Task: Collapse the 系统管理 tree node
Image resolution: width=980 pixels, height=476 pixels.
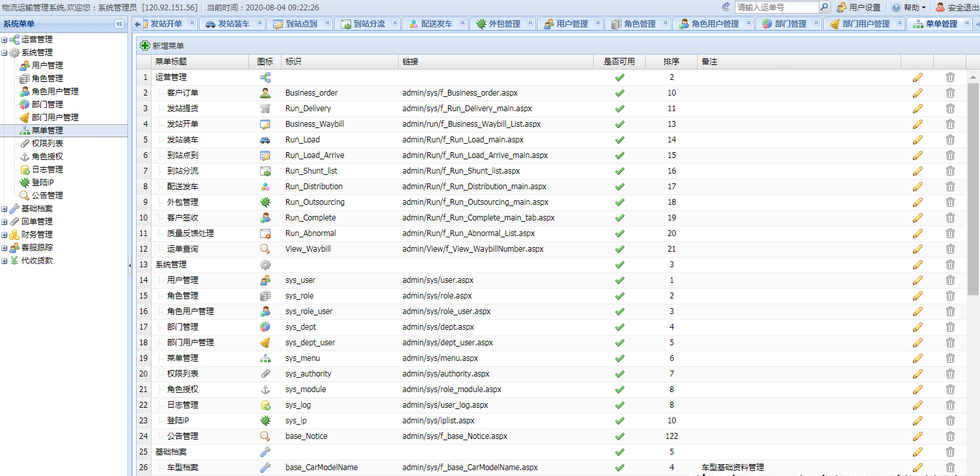Action: click(x=5, y=53)
